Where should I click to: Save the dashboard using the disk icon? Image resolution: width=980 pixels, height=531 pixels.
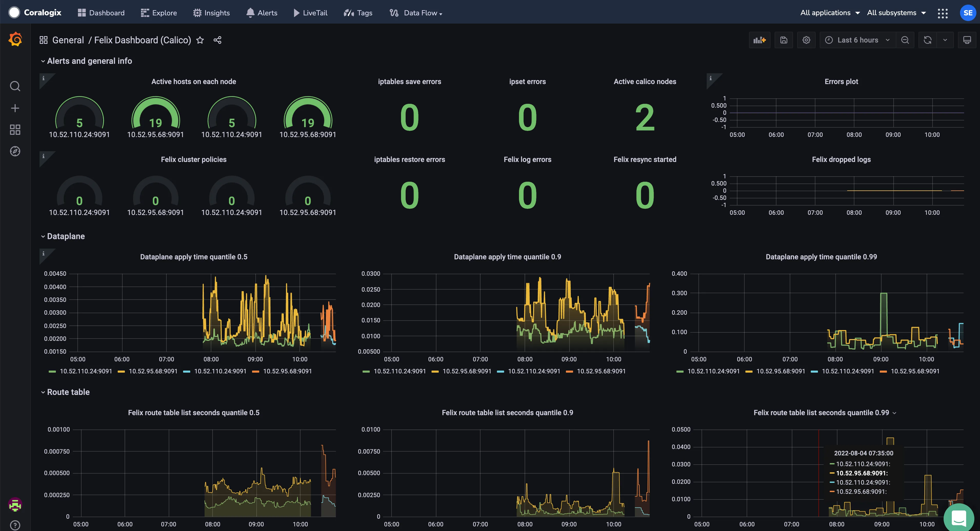pos(784,40)
